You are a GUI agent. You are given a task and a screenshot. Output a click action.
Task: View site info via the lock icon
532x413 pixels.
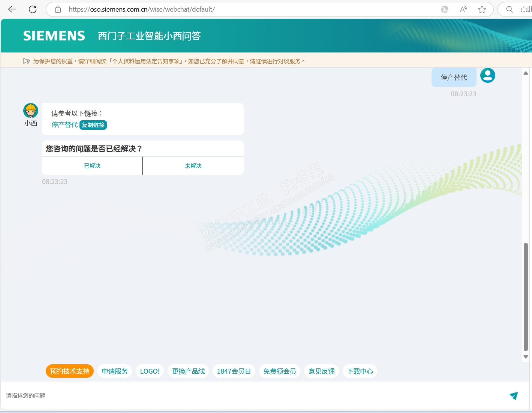[58, 9]
